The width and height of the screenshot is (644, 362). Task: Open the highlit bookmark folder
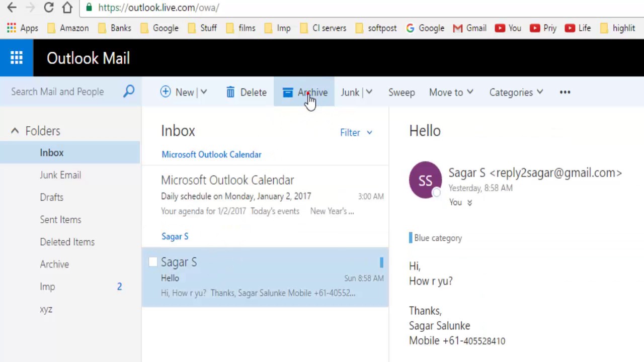pyautogui.click(x=618, y=28)
